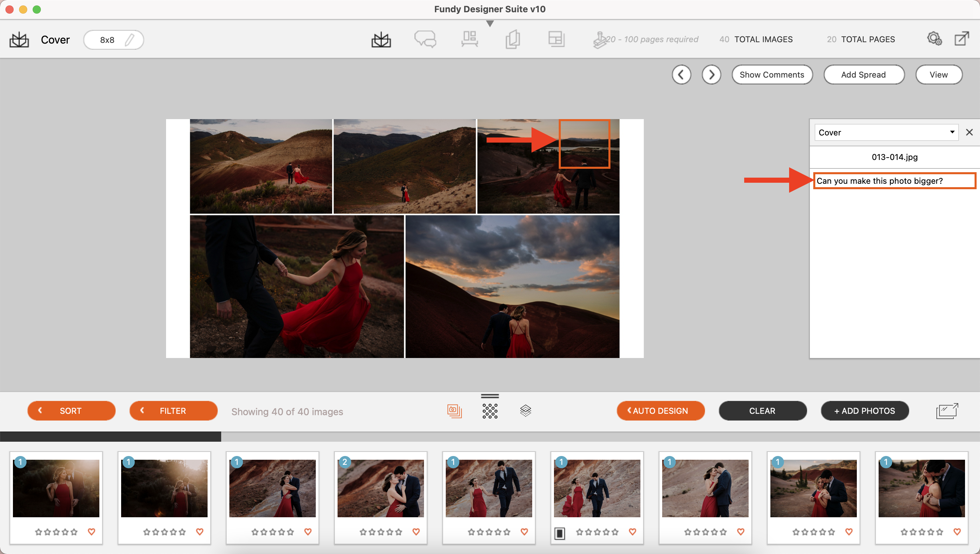This screenshot has width=980, height=554.
Task: Click the 013-014.jpg filename
Action: pyautogui.click(x=894, y=157)
